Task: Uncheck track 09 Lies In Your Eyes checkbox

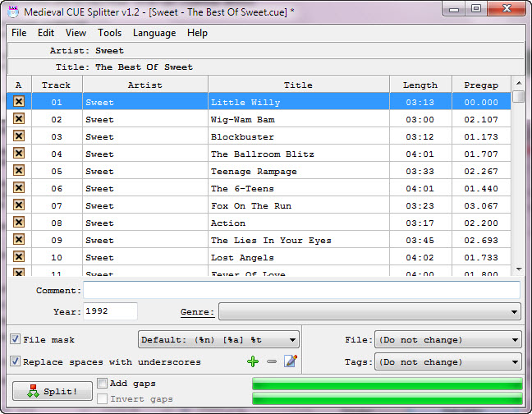Action: 19,240
